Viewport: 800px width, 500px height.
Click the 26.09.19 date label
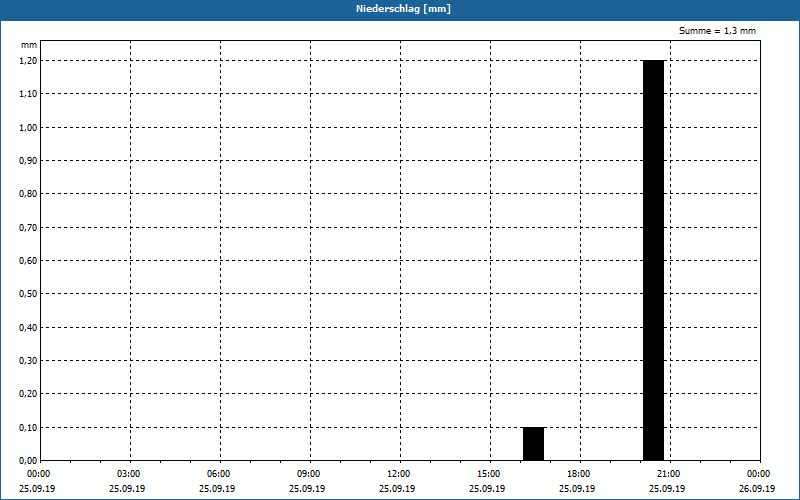tap(757, 489)
